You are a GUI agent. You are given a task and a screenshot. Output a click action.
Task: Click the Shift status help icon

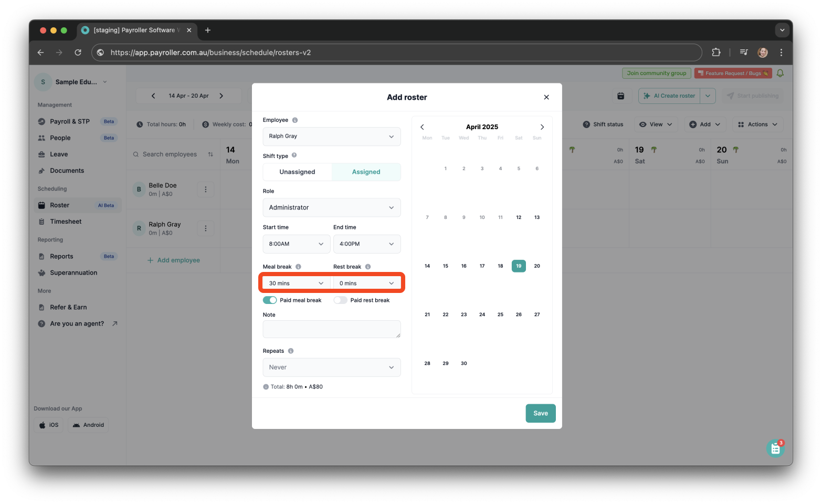coord(586,124)
